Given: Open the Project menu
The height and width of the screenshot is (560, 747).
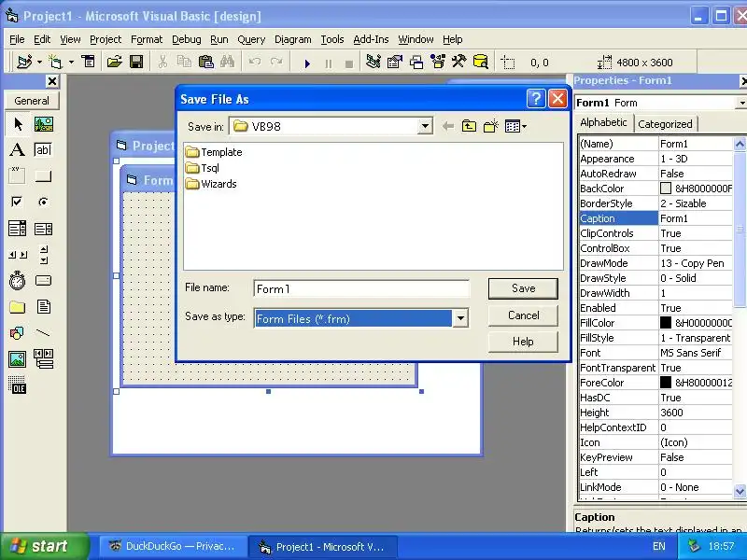Looking at the screenshot, I should (106, 39).
